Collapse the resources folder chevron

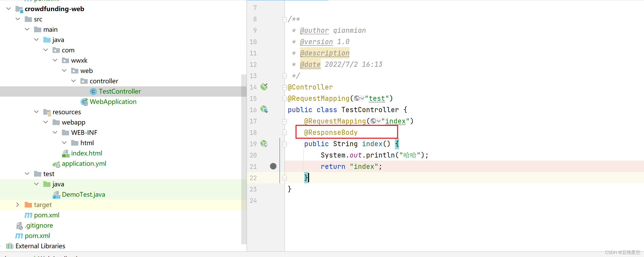coord(36,112)
